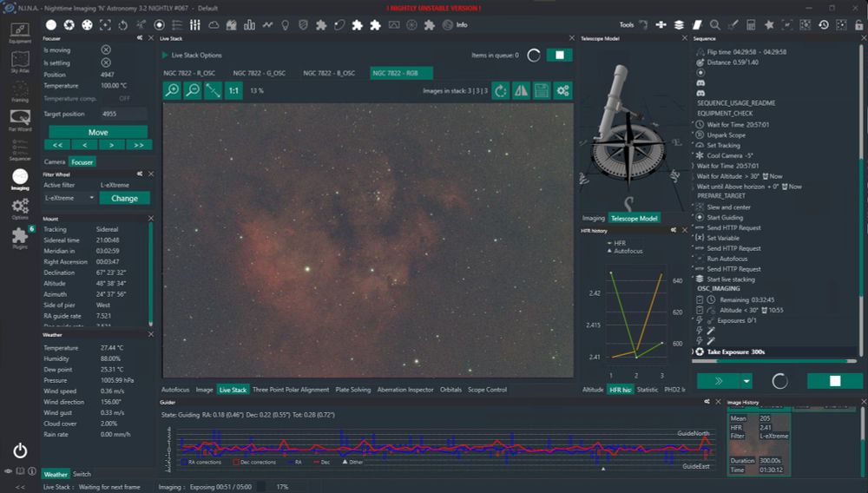Open the Plate Solving tab

[x=353, y=390]
